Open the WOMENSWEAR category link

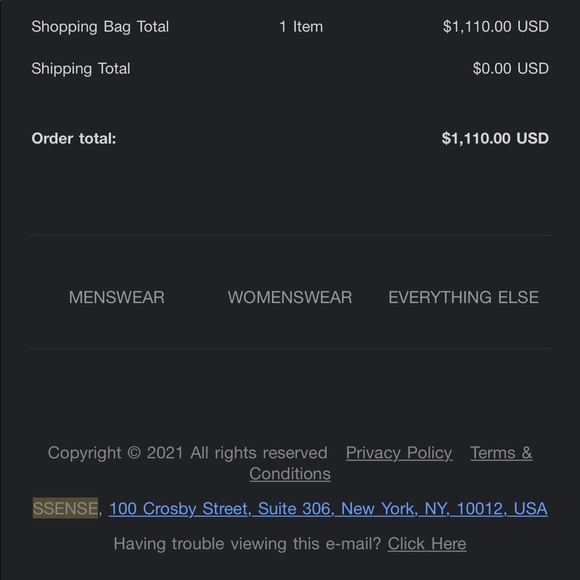click(290, 297)
